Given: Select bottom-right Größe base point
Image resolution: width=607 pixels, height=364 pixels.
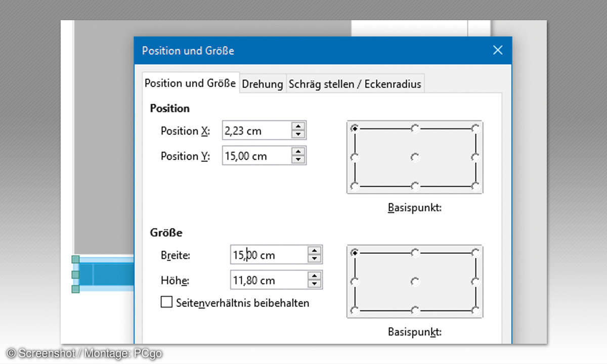Looking at the screenshot, I should point(475,310).
